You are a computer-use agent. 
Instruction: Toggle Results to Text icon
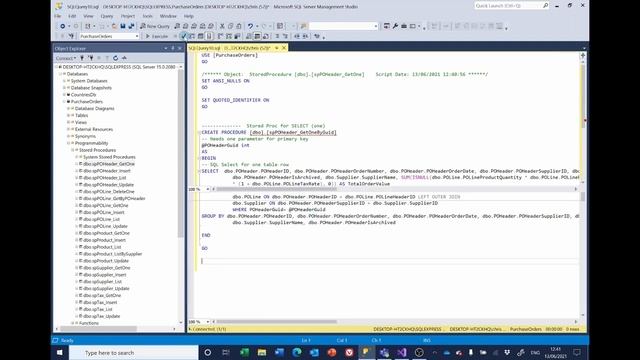click(x=249, y=36)
